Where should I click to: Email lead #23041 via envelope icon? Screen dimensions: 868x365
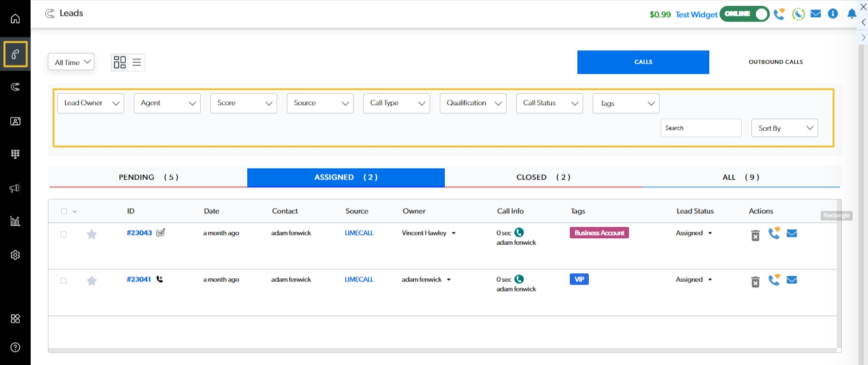(x=792, y=280)
